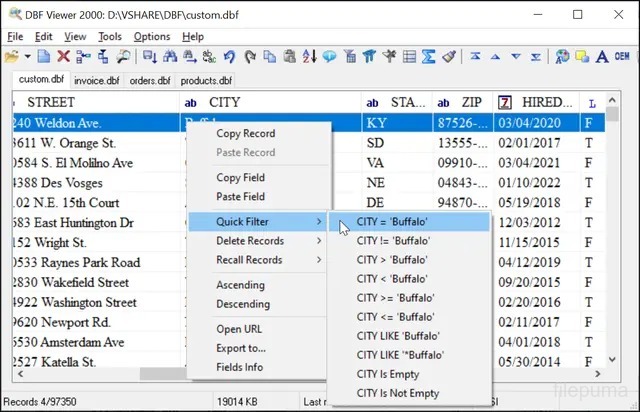
Task: Select Copy Record from context menu
Action: click(x=245, y=134)
